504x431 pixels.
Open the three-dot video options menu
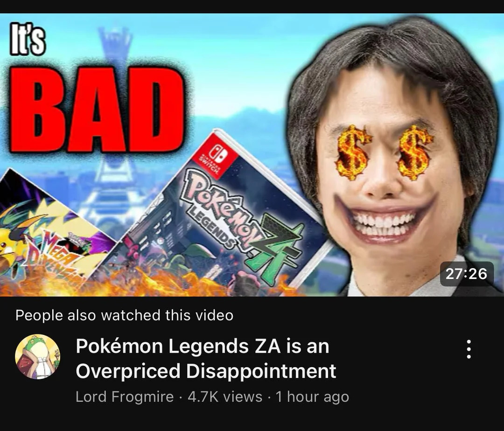coord(469,349)
